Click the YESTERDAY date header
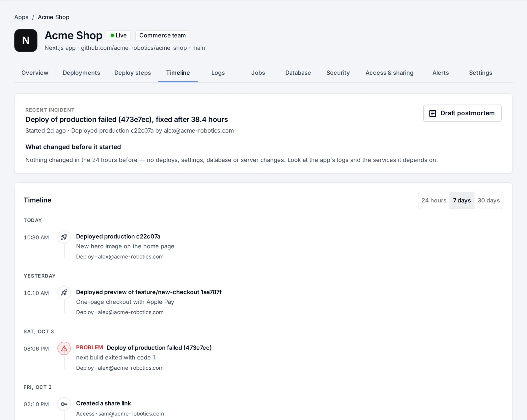The height and width of the screenshot is (420, 527). (x=40, y=276)
